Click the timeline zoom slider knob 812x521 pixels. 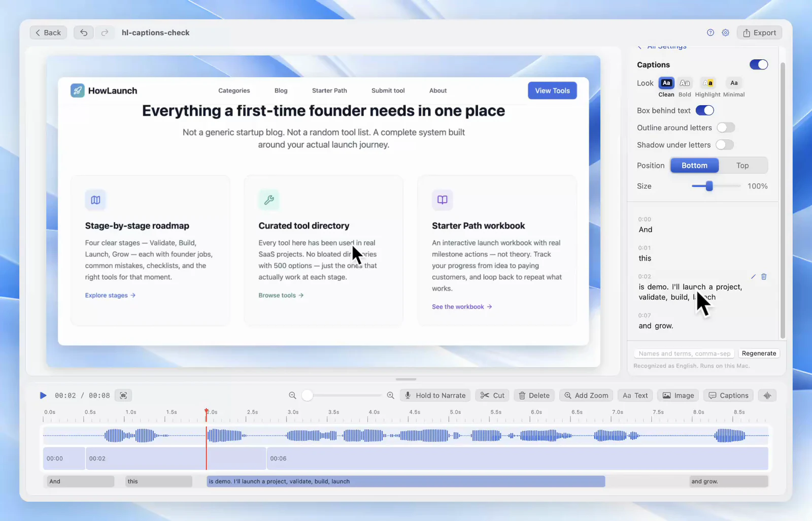point(307,396)
